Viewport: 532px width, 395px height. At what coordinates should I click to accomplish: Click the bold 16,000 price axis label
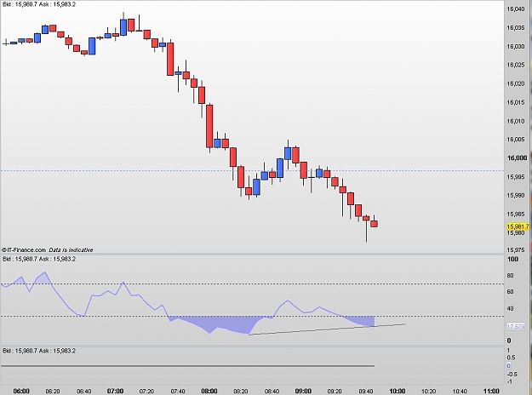tap(517, 158)
